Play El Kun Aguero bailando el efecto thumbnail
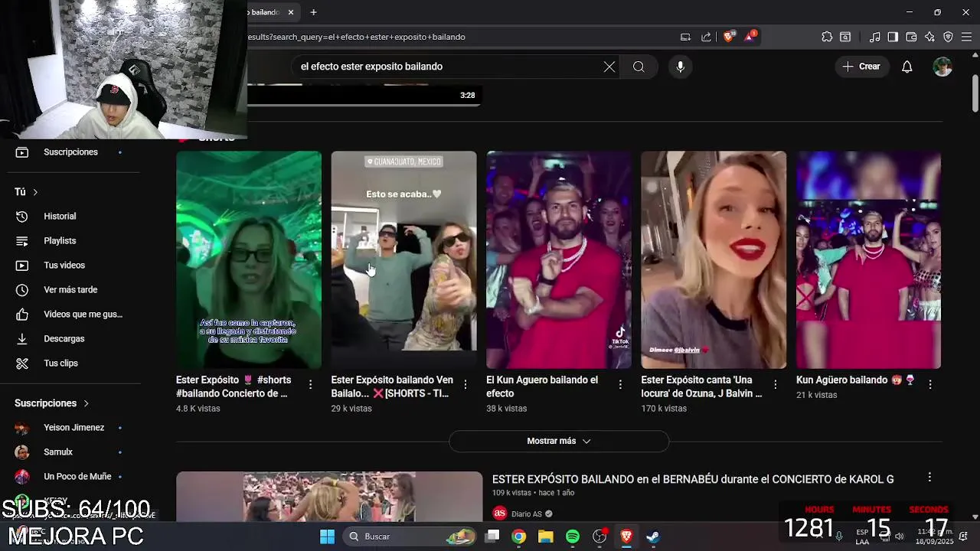Image resolution: width=980 pixels, height=551 pixels. click(x=559, y=260)
